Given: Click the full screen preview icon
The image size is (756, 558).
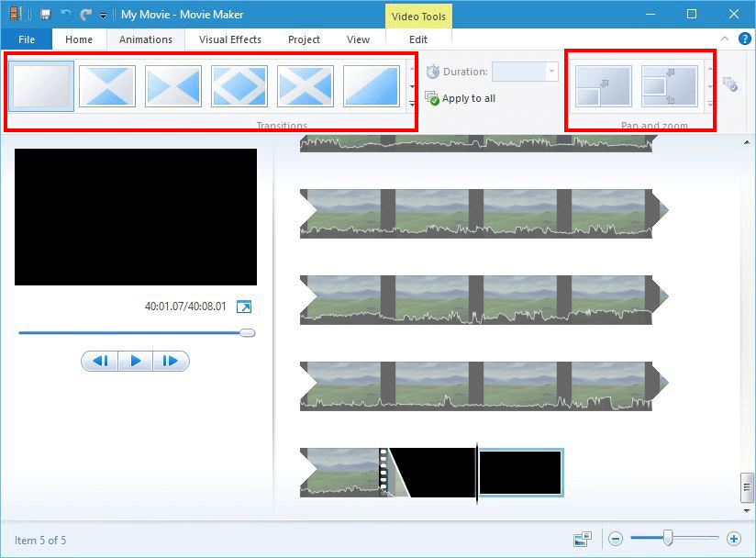Looking at the screenshot, I should pos(244,307).
